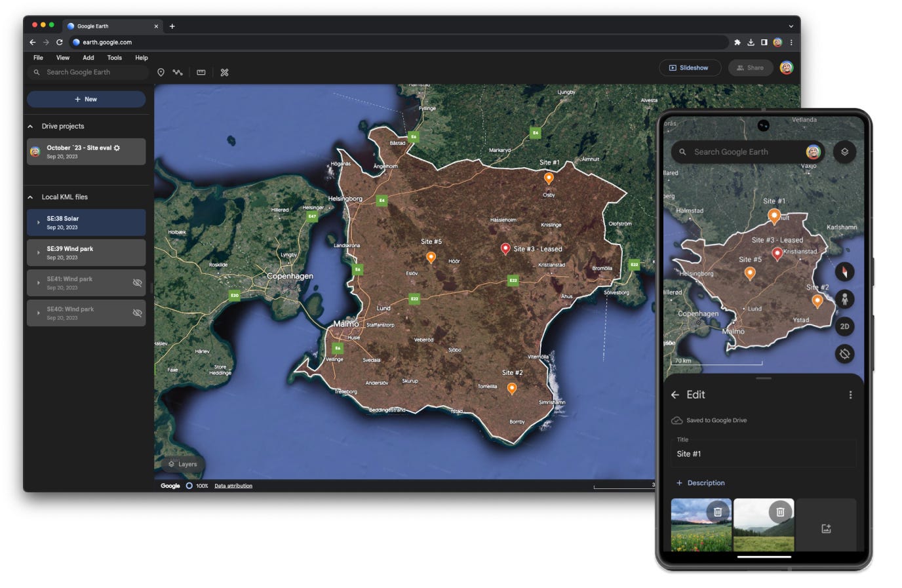This screenshot has height=588, width=902.
Task: Open the three-dot menu in phone Edit panel
Action: [x=850, y=395]
